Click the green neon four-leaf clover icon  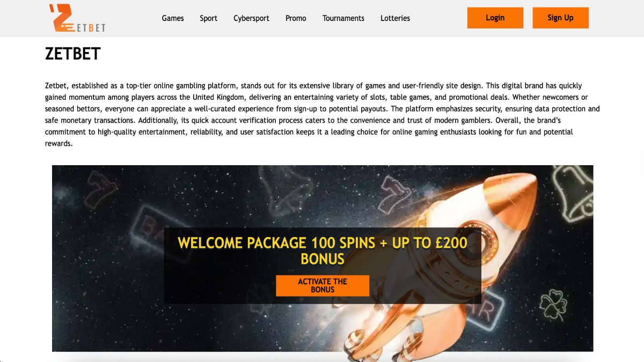click(x=553, y=305)
